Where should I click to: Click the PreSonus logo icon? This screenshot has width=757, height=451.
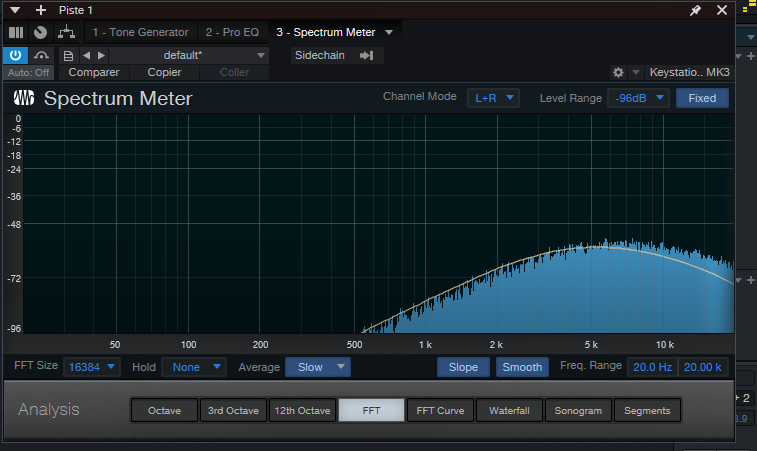[x=24, y=98]
